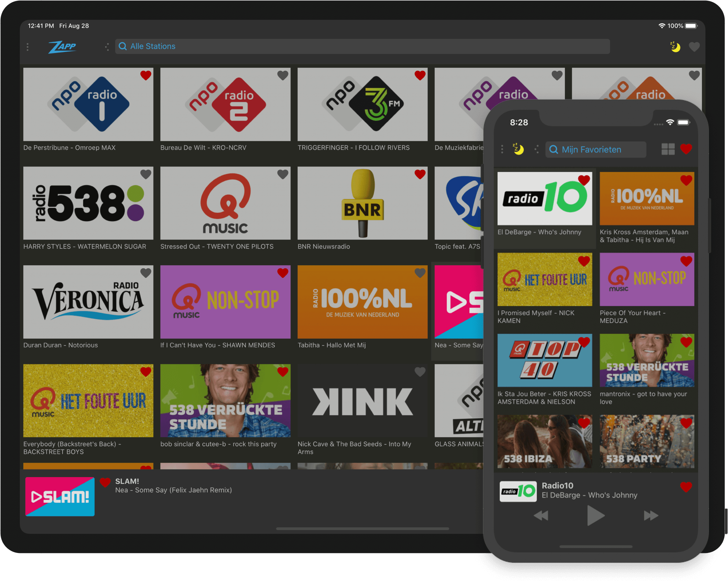Screen dimensions: 728x581
Task: Favorite the NPO Radio 2 station
Action: pos(283,75)
